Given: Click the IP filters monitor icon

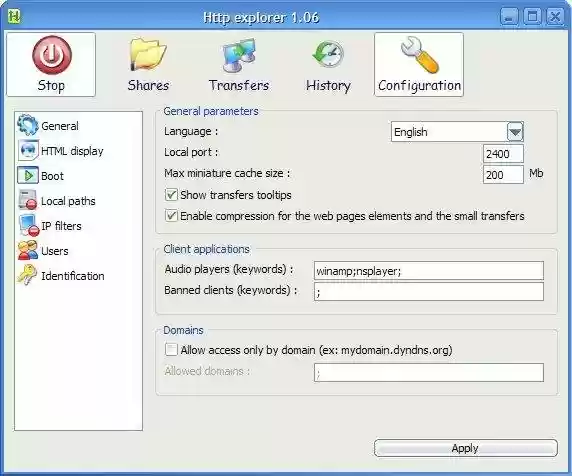Looking at the screenshot, I should [28, 225].
